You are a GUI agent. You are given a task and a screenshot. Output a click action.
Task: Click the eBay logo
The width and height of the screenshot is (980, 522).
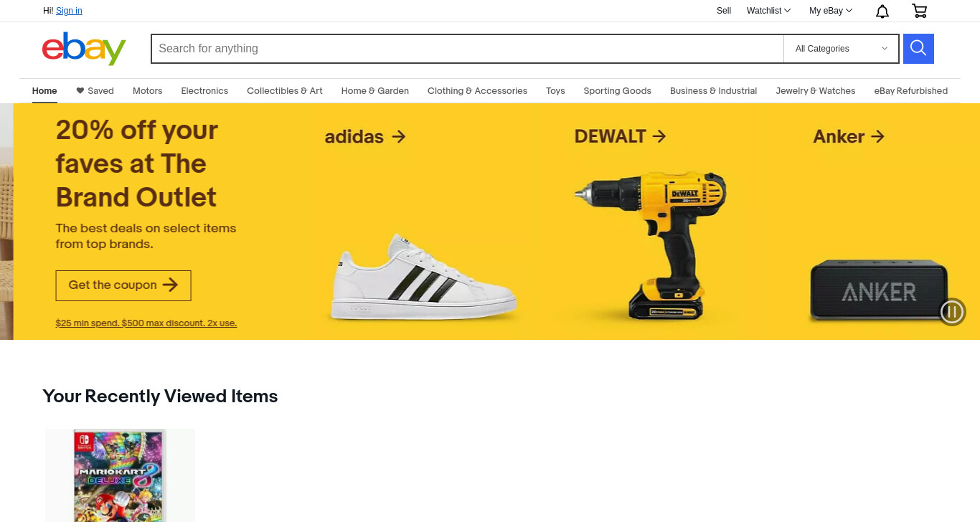(x=84, y=48)
